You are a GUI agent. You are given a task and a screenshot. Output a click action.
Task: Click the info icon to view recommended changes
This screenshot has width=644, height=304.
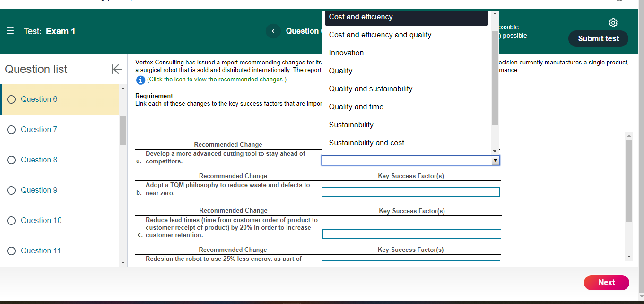tap(140, 80)
